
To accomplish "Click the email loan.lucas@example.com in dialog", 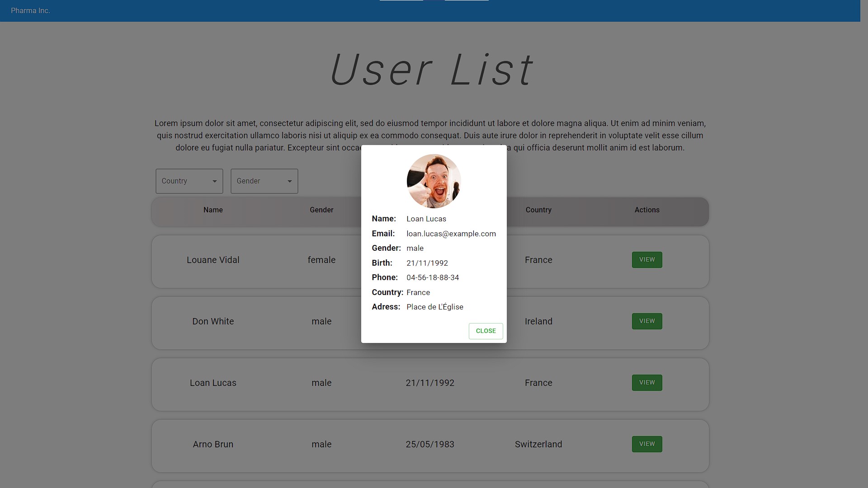I will 451,234.
